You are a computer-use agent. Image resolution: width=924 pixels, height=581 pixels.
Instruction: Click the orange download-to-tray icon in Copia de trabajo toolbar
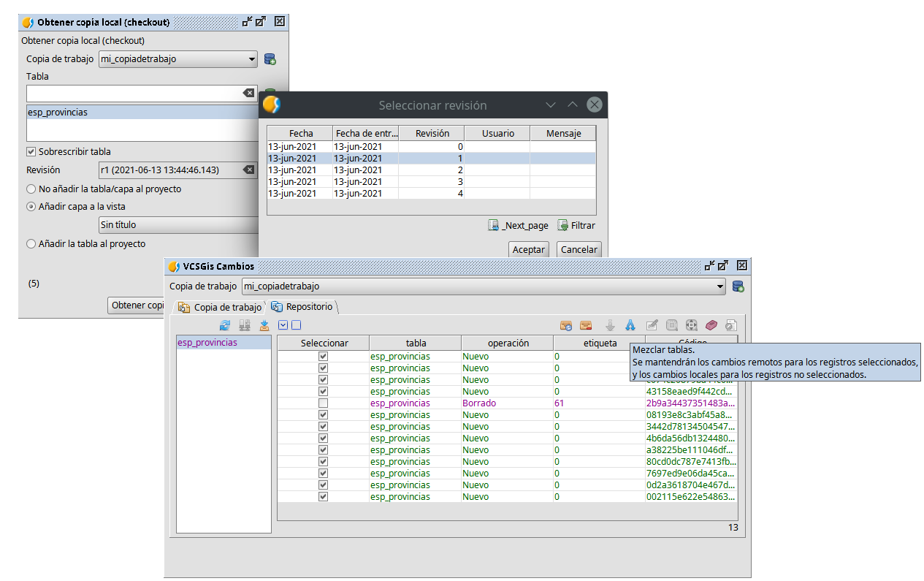[264, 325]
